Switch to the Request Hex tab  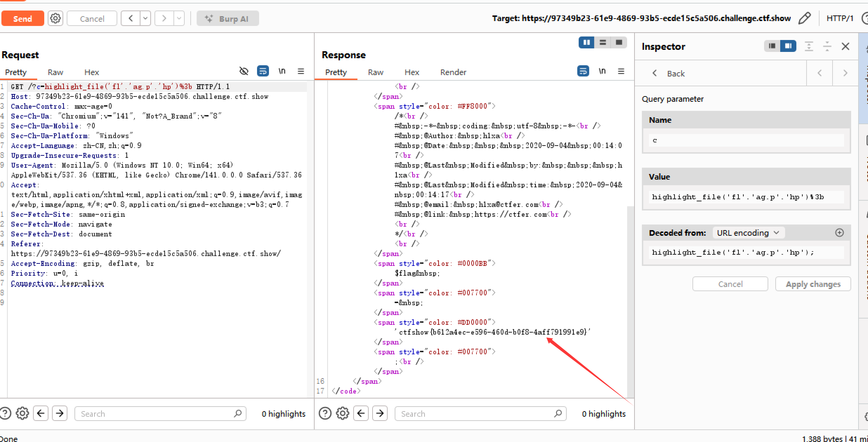tap(92, 72)
